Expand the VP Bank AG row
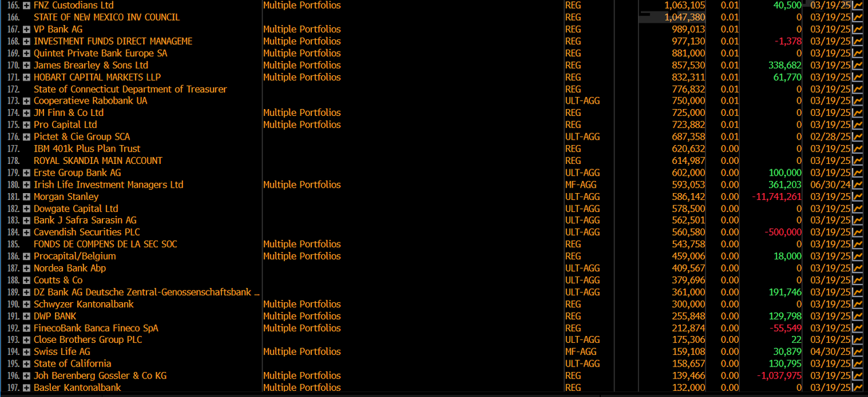The image size is (868, 397). (26, 29)
